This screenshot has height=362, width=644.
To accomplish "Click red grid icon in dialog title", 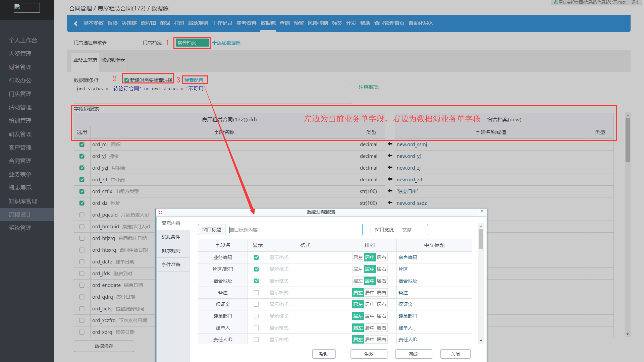I will pos(160,212).
